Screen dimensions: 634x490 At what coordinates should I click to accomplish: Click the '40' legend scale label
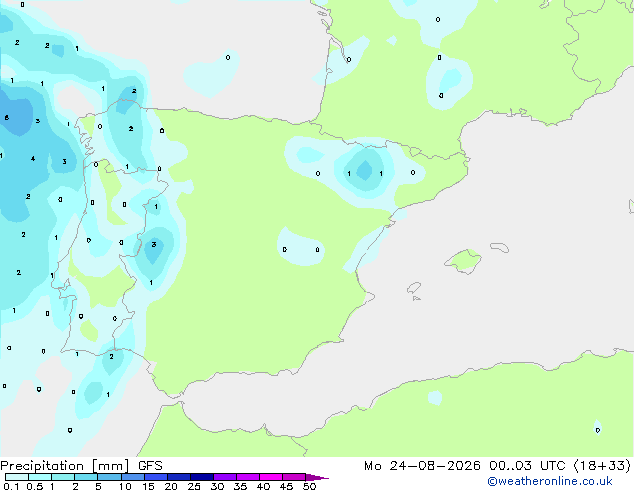[263, 486]
